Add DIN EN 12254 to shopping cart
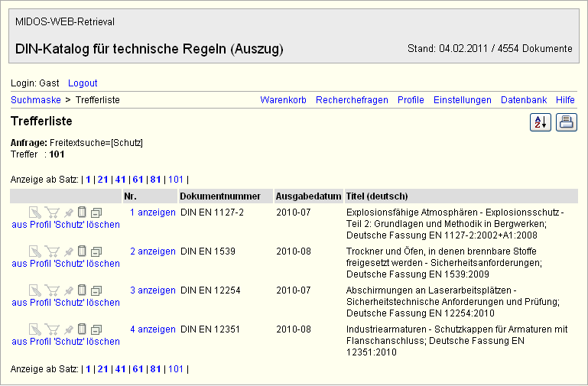 coord(52,290)
